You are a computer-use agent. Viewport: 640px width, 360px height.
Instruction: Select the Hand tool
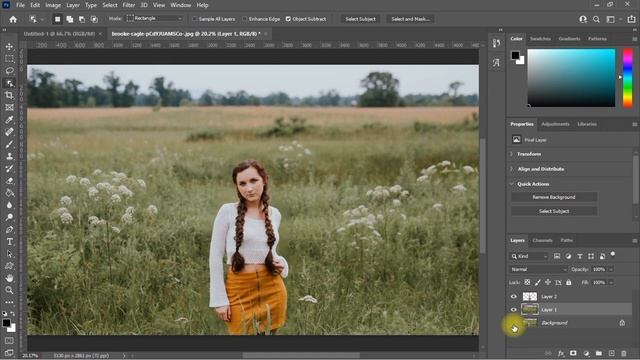(x=9, y=278)
